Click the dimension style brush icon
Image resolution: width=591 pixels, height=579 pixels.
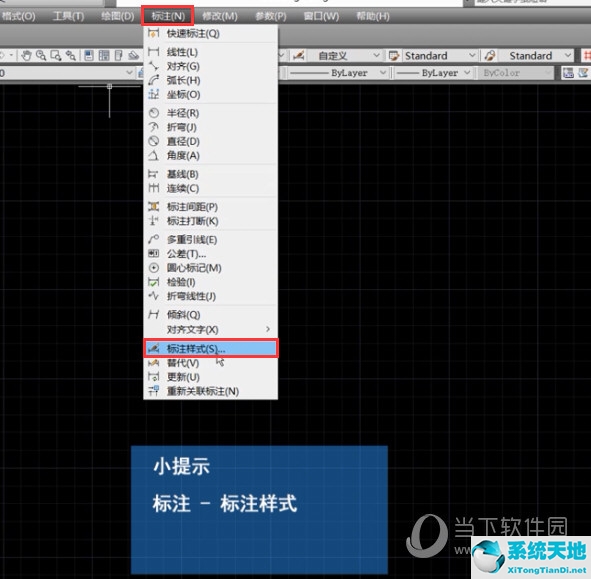pos(299,56)
